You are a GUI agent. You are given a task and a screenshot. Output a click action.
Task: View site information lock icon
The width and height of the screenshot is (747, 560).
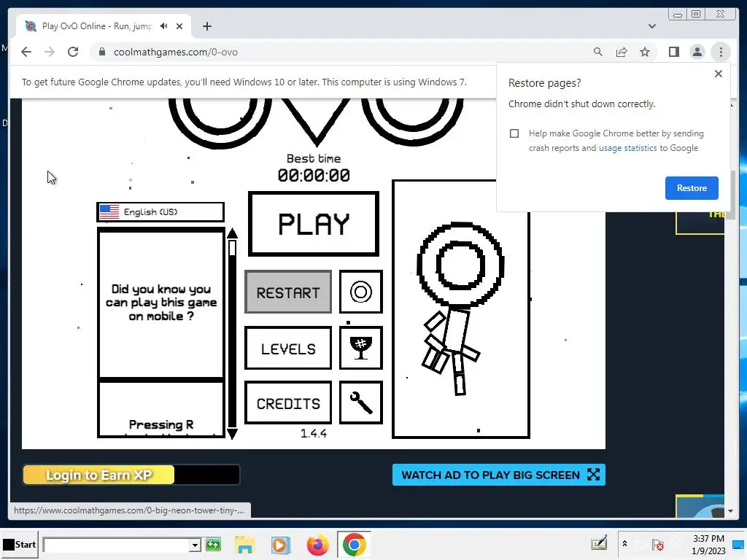tap(101, 52)
